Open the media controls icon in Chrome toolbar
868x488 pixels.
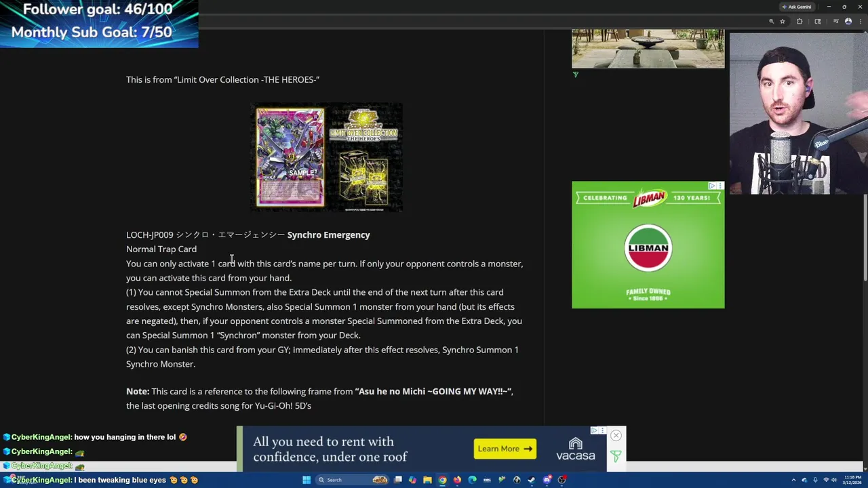pos(836,21)
